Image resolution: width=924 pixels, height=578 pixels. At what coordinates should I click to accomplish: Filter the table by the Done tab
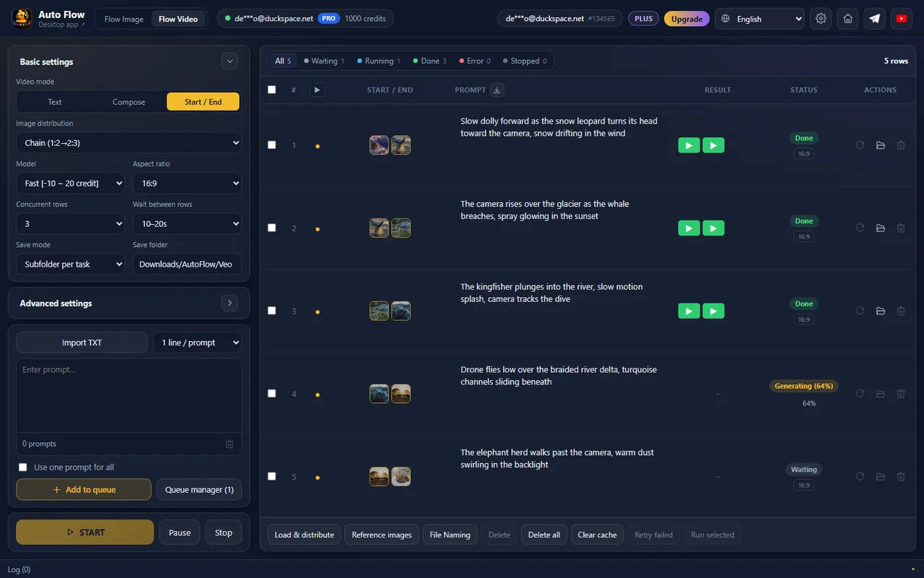430,61
